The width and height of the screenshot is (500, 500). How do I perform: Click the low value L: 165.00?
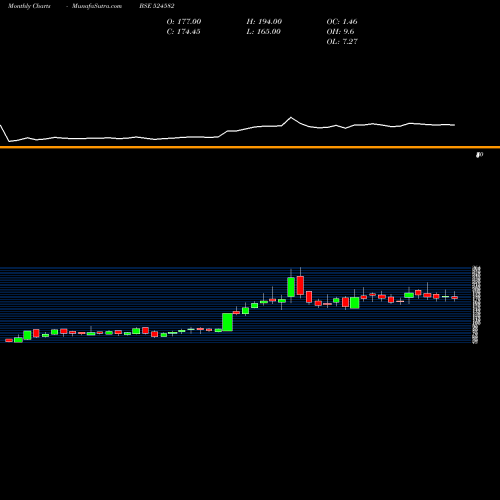point(263,32)
